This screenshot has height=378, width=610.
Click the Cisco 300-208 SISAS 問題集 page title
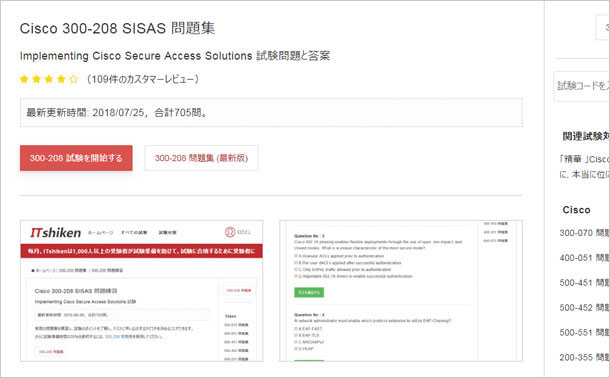(117, 28)
